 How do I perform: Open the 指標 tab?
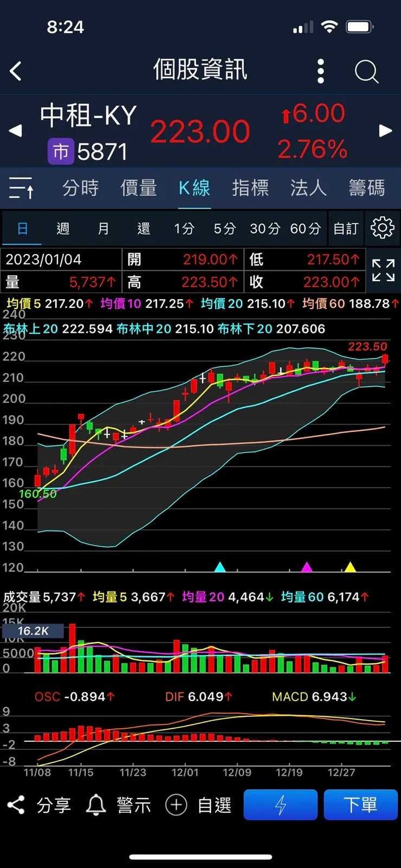coord(250,188)
